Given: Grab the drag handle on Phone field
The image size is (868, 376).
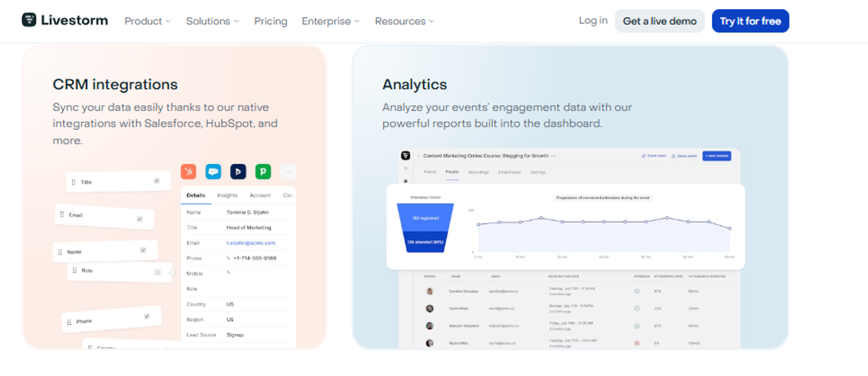Looking at the screenshot, I should [x=69, y=322].
